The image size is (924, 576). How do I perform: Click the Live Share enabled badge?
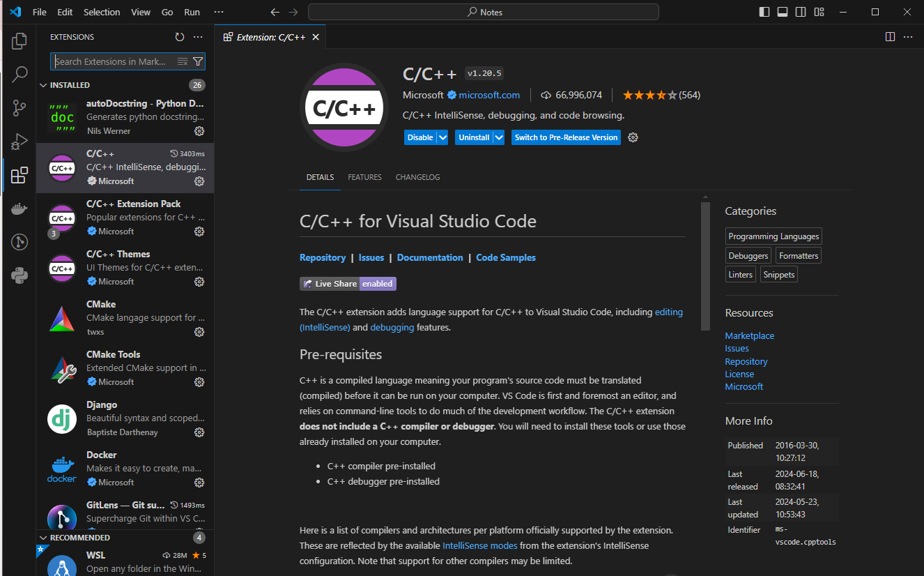(348, 284)
